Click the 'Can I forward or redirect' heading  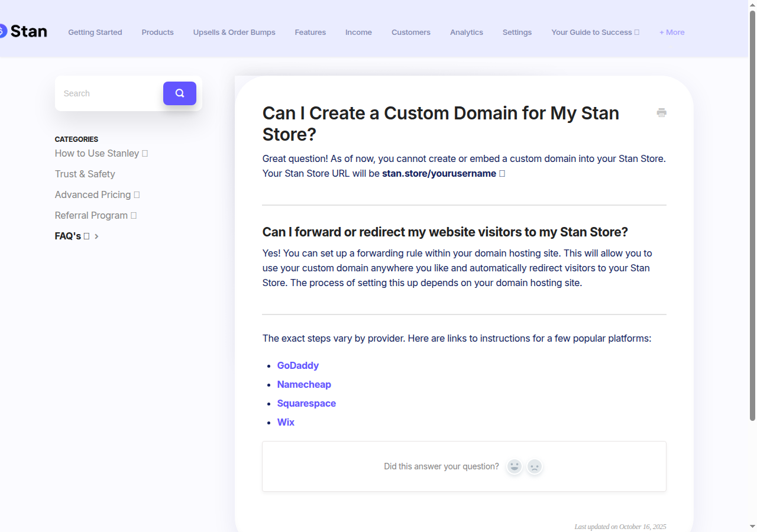[x=445, y=232]
